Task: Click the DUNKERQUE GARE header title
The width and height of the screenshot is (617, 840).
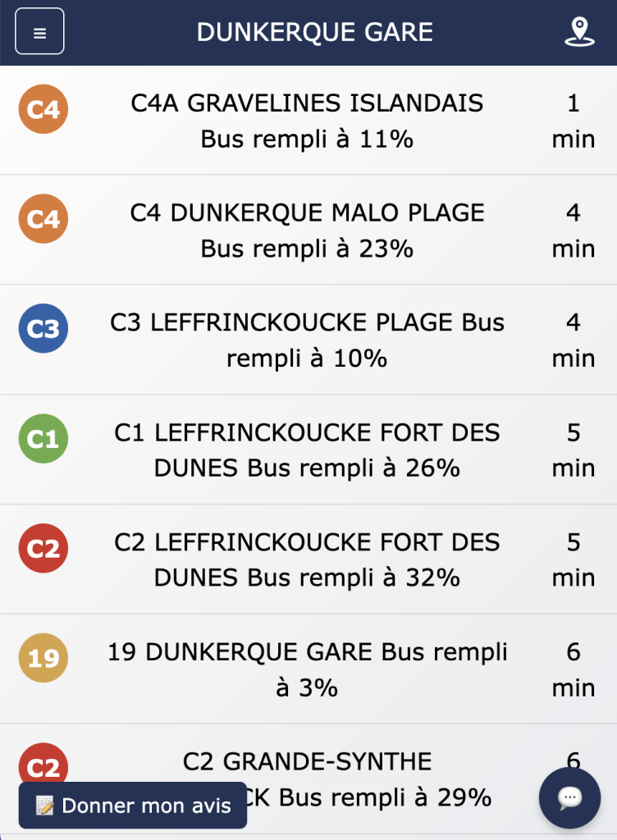Action: pos(315,32)
